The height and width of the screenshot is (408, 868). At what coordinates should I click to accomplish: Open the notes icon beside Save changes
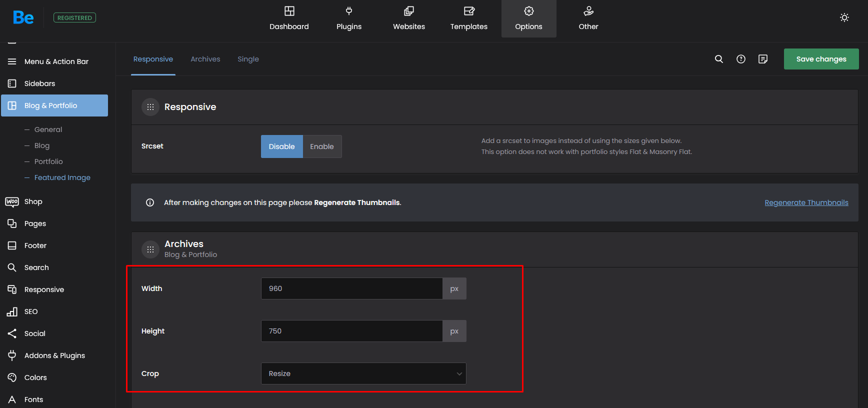click(763, 59)
